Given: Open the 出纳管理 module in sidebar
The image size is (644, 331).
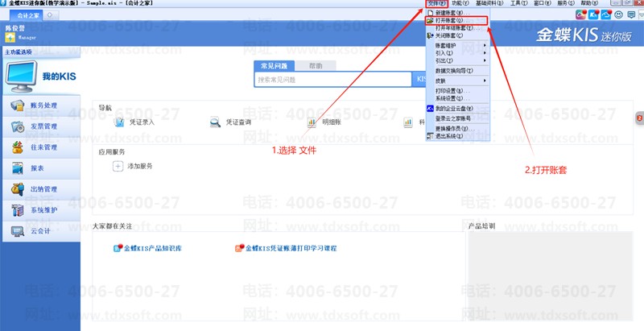Looking at the screenshot, I should pyautogui.click(x=41, y=189).
